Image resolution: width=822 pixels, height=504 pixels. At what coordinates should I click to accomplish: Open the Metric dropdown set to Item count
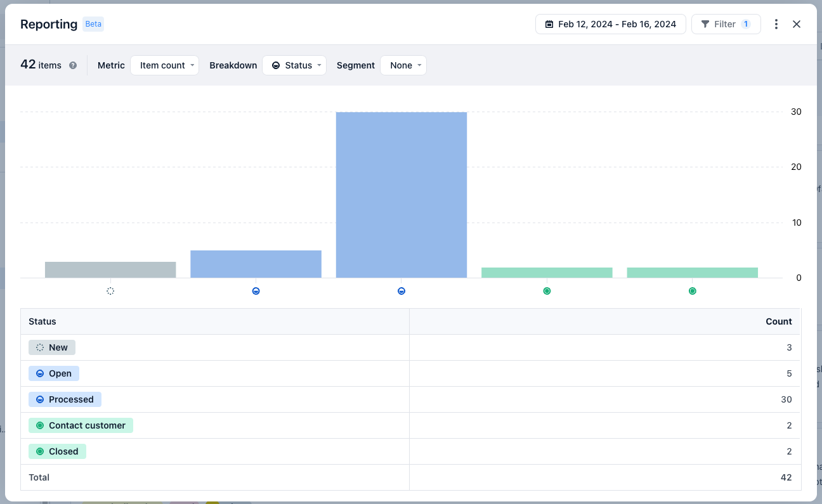[164, 65]
